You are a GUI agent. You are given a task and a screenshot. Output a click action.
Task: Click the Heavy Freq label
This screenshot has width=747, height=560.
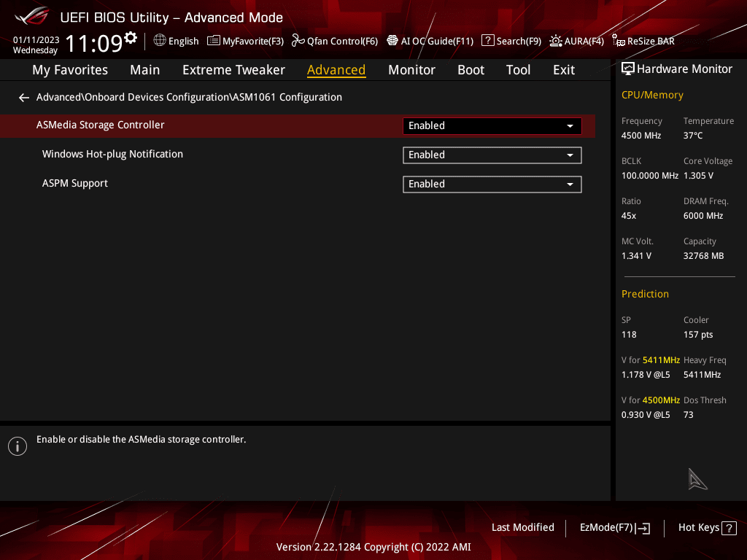tap(705, 360)
